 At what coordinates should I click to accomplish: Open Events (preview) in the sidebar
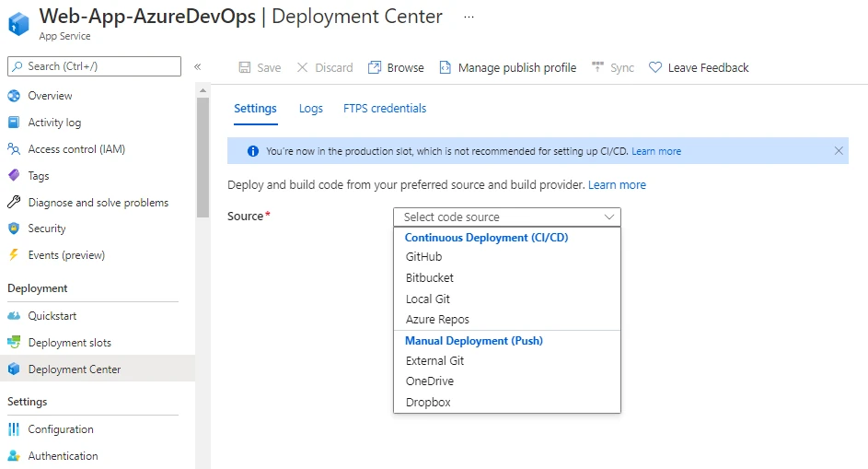coord(66,255)
